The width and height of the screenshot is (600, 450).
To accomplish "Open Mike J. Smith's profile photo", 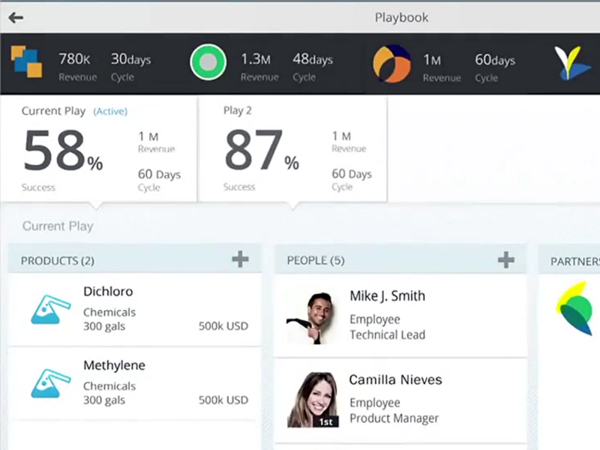I will [310, 316].
